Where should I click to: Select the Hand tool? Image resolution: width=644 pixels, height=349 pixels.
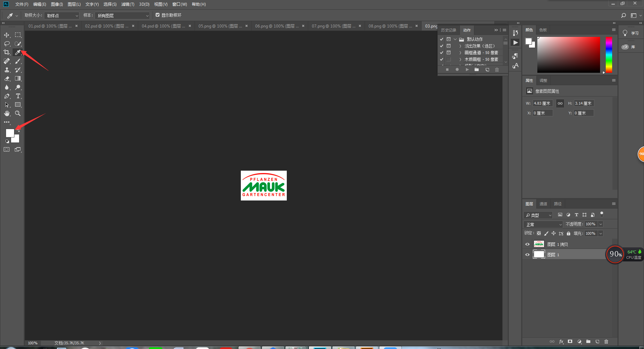(x=7, y=113)
